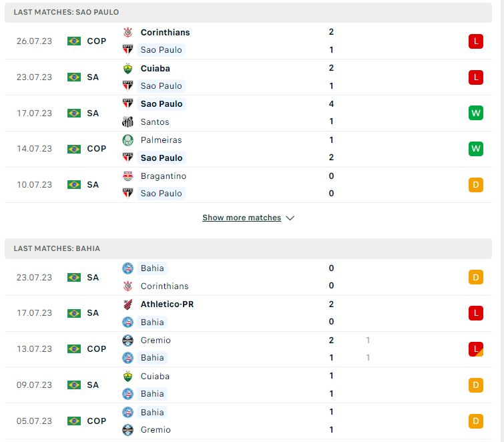The image size is (504, 442).
Task: Click the red L badge for Corinthians vs Sao Paulo
Action: pos(476,41)
